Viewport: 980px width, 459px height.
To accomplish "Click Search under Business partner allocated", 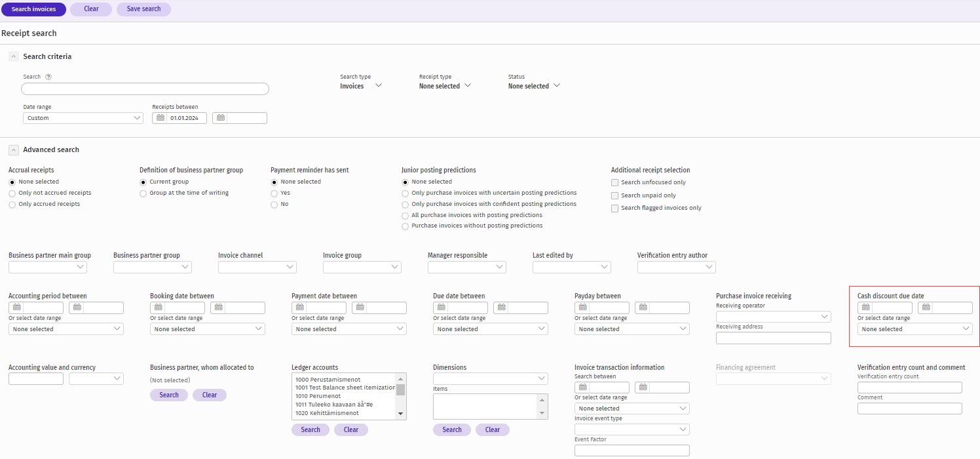I will [169, 395].
